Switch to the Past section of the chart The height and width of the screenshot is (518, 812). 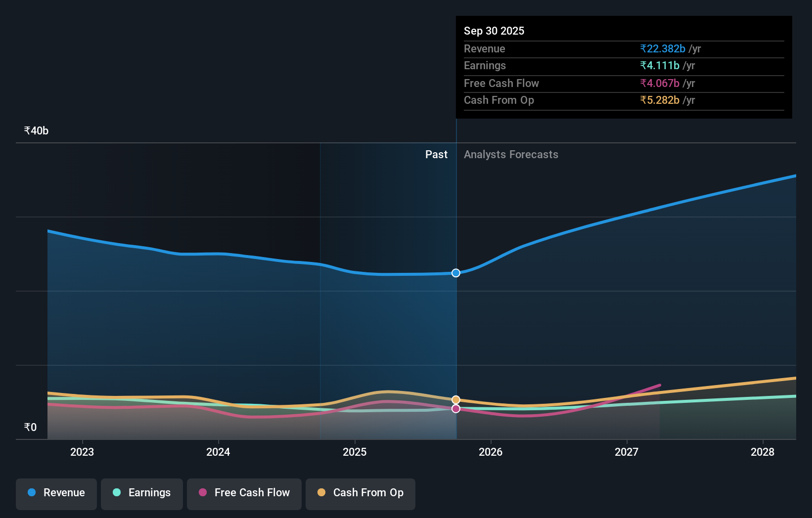(x=436, y=154)
